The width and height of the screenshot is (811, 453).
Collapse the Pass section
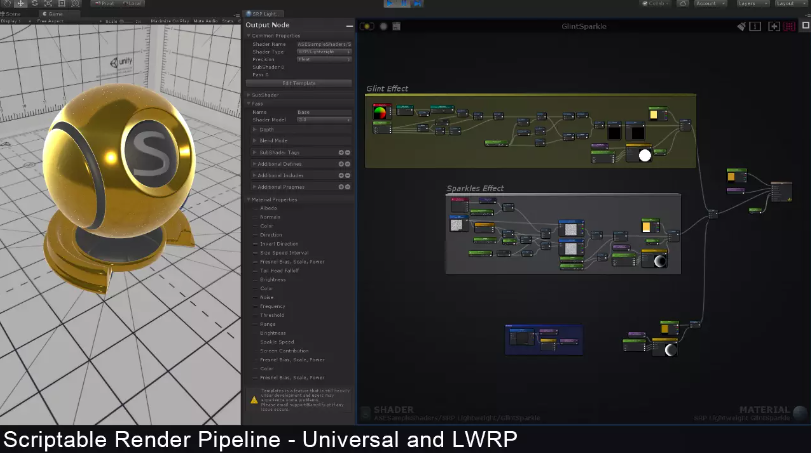tap(249, 103)
